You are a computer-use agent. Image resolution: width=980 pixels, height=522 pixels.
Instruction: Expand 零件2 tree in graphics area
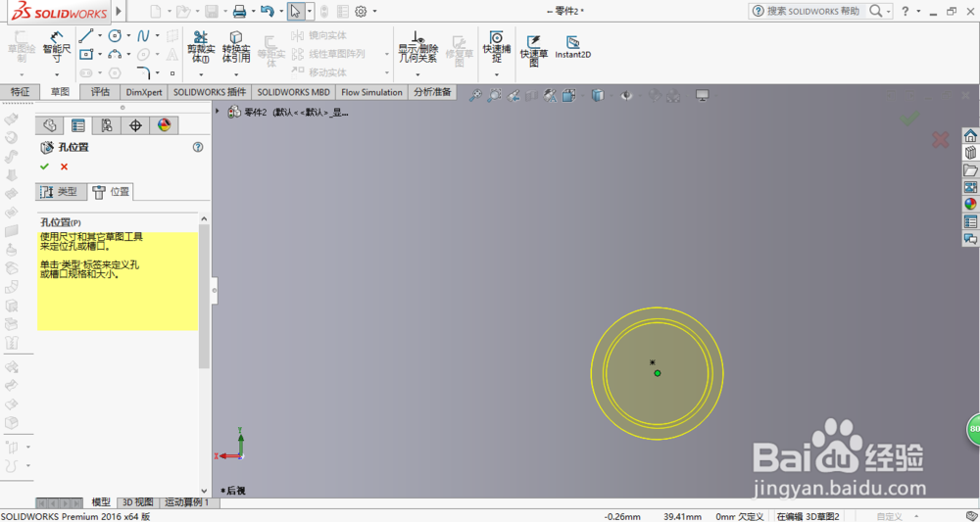218,112
